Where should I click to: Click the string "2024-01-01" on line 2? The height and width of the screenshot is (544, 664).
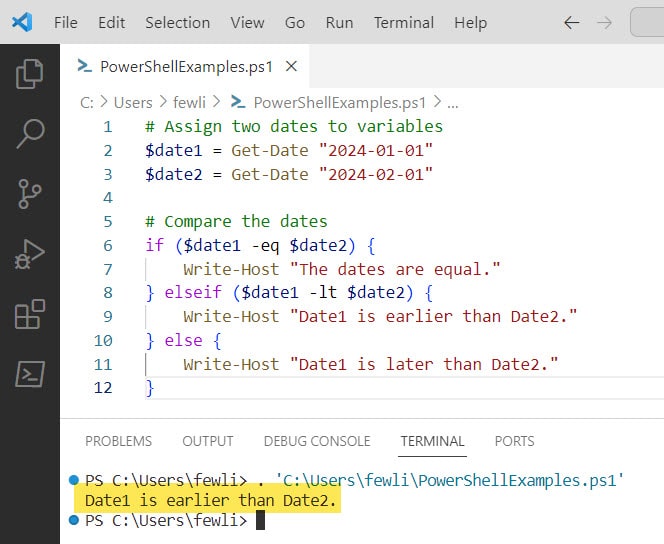(376, 150)
